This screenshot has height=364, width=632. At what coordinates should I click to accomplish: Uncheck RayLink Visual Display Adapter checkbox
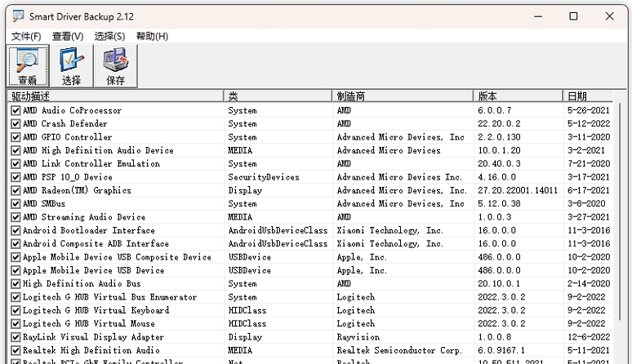(x=16, y=337)
